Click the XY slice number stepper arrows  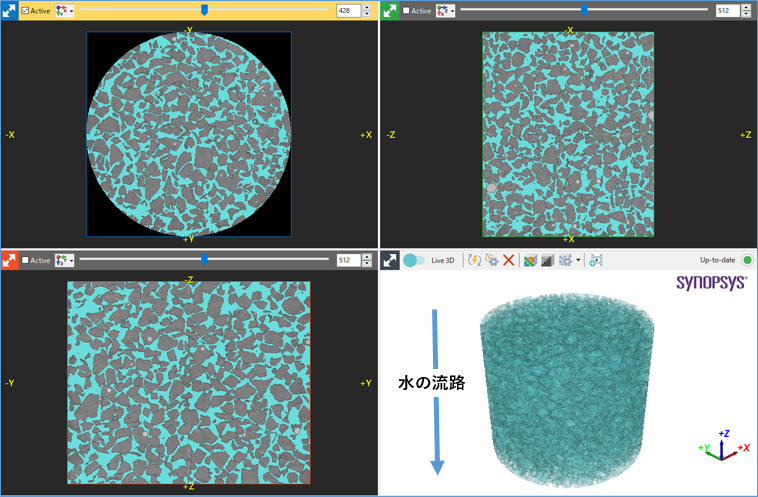367,11
